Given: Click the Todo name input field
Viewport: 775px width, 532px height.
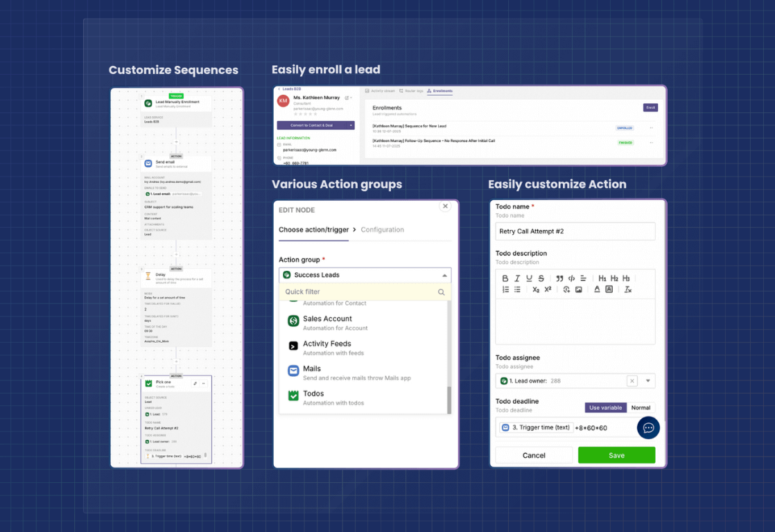Looking at the screenshot, I should 575,231.
